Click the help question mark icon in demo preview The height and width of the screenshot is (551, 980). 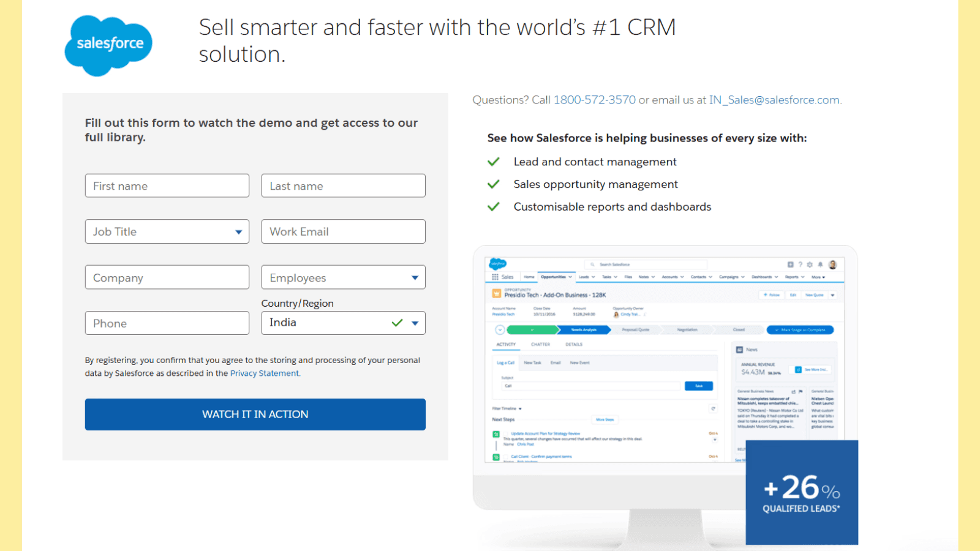point(800,264)
